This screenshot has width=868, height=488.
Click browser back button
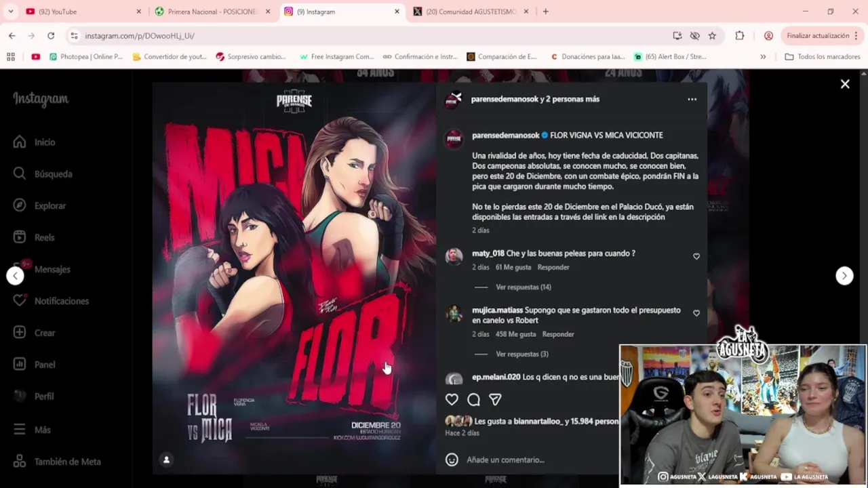tap(12, 35)
